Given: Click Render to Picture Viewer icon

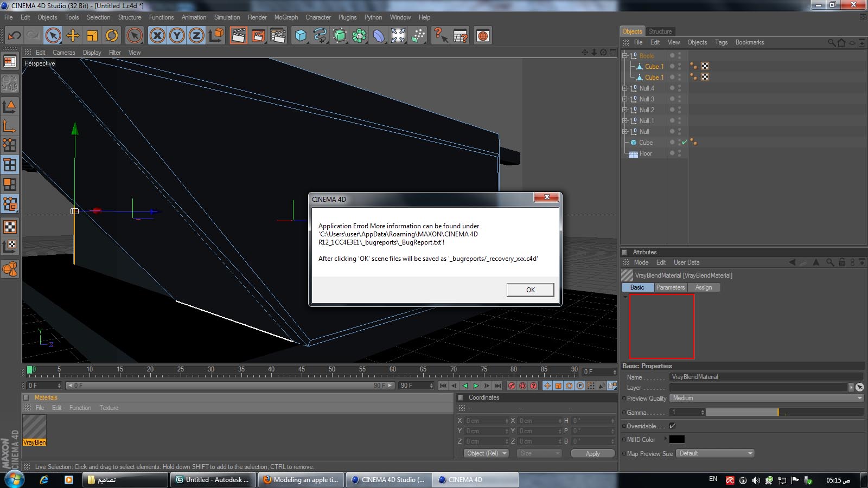Looking at the screenshot, I should tap(258, 36).
